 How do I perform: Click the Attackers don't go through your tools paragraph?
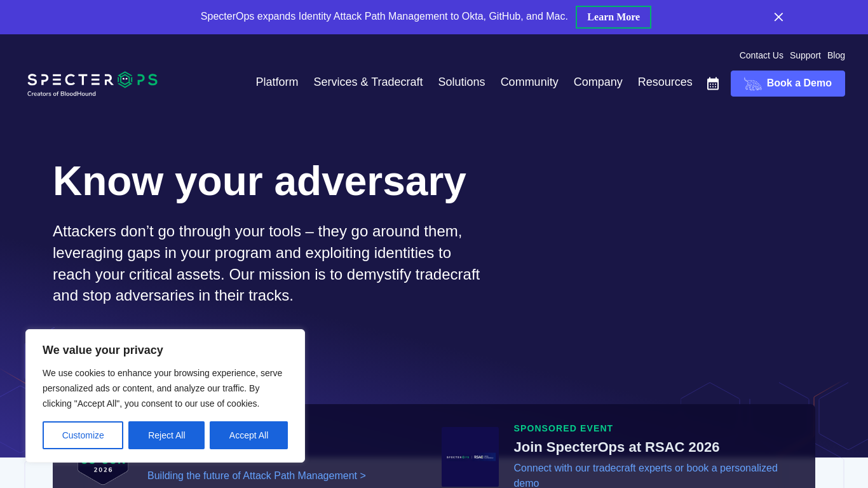(266, 264)
